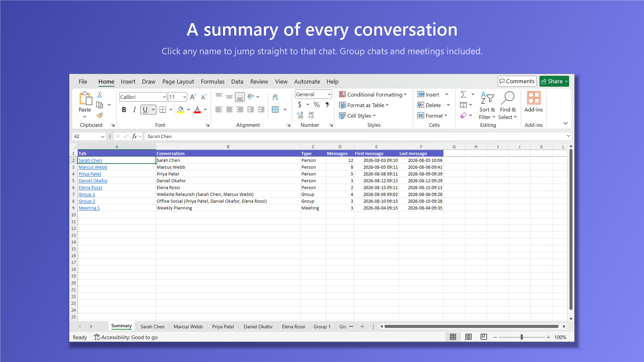Viewport: 644px width, 362px height.
Task: Click the Wrap Text icon
Action: coord(275,97)
